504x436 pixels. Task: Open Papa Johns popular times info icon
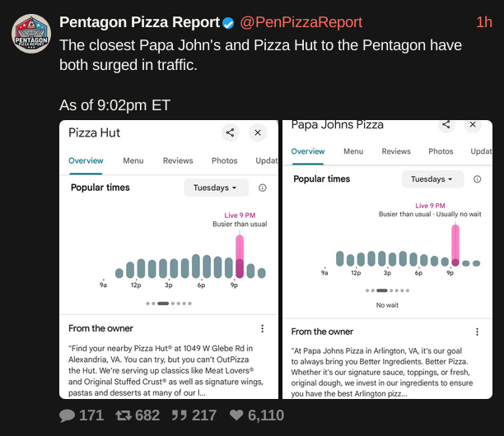pos(476,179)
